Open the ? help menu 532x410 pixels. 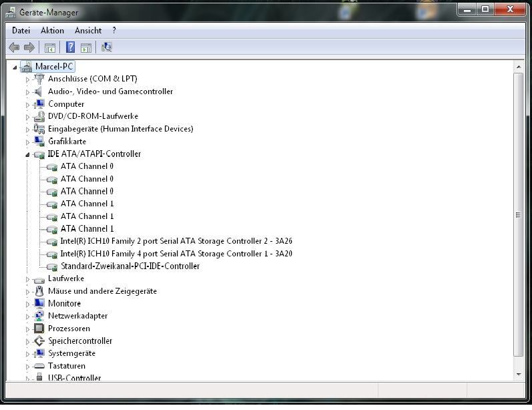pyautogui.click(x=114, y=31)
